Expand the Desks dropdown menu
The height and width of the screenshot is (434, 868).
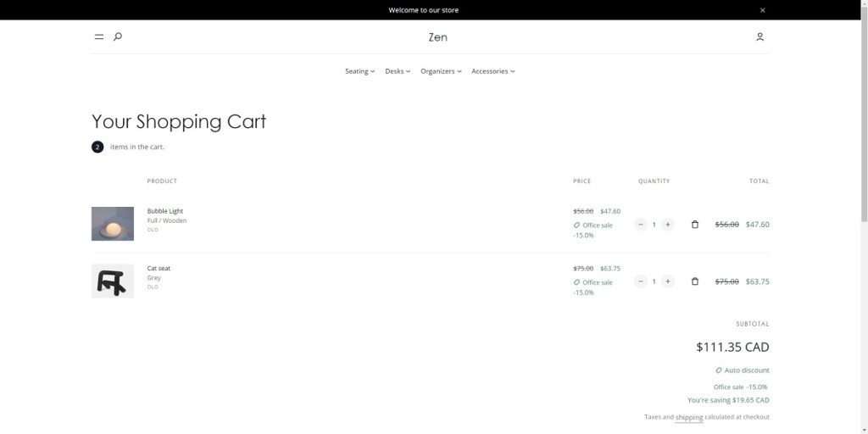coord(398,71)
